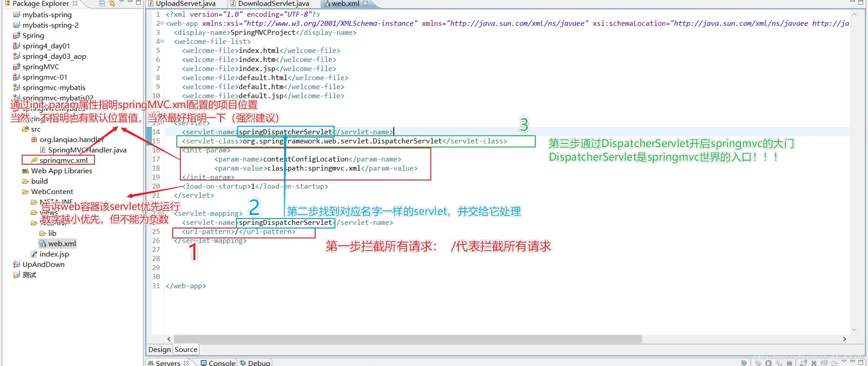Select the web.xml editor tab
Viewport: 868px width, 366px height.
[x=345, y=4]
